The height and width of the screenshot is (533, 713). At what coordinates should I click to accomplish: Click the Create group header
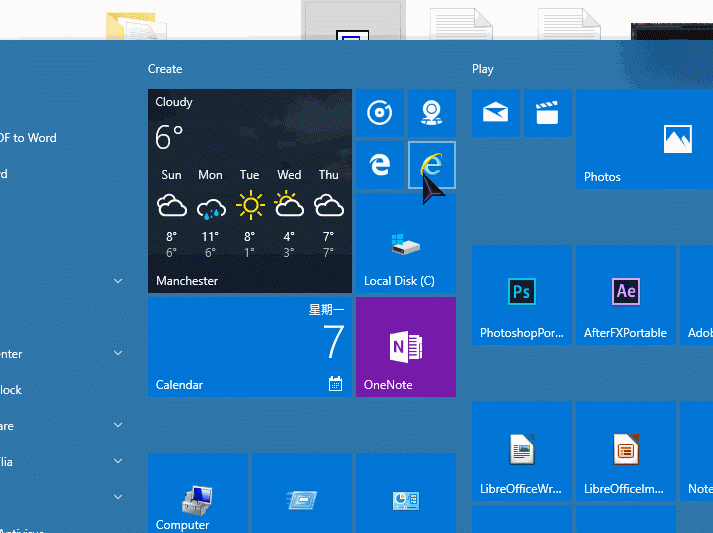click(165, 69)
